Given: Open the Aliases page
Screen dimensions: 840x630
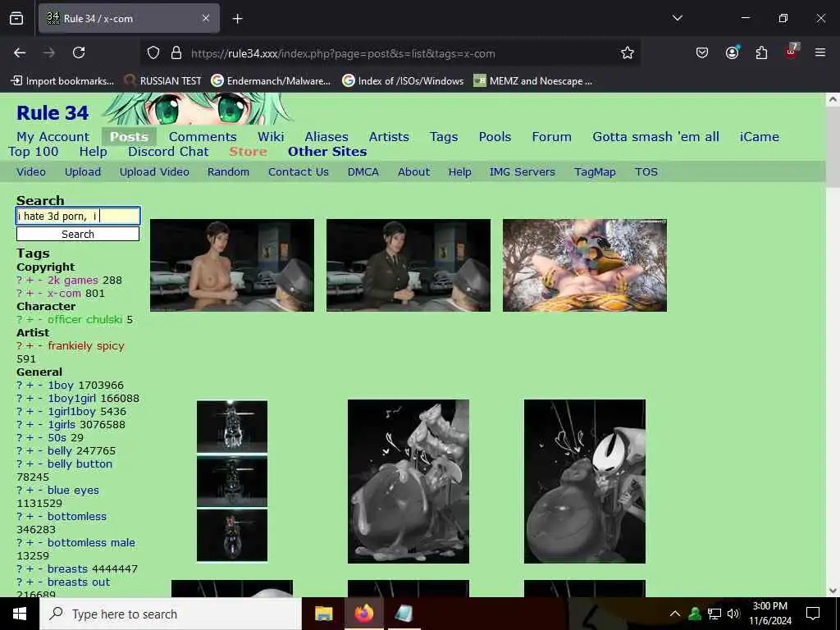Looking at the screenshot, I should (326, 137).
